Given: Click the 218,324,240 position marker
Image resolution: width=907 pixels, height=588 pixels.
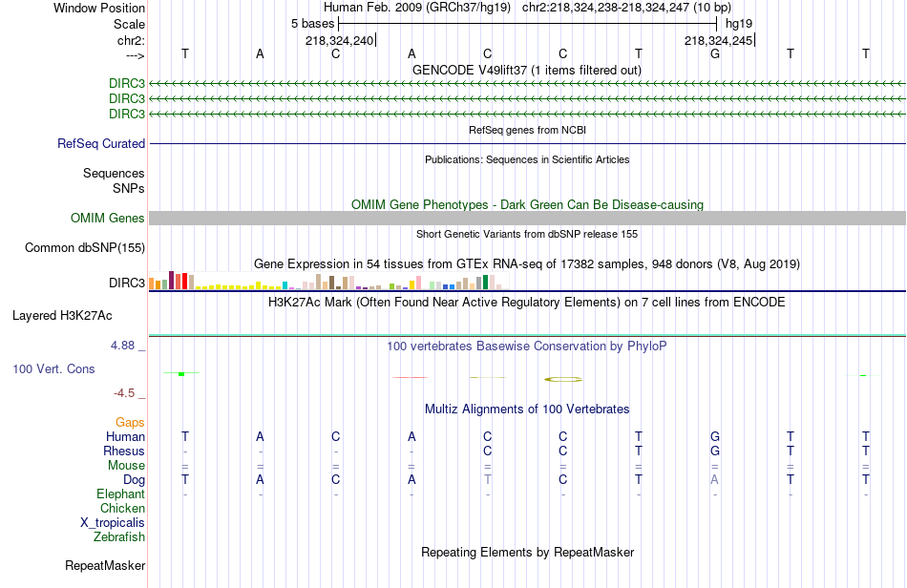Looking at the screenshot, I should click(x=340, y=40).
